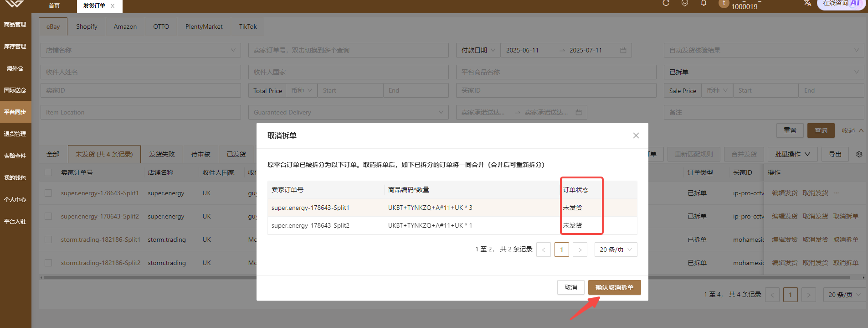
Task: Select checkbox for storm.trading-182186-Split2
Action: [48, 263]
